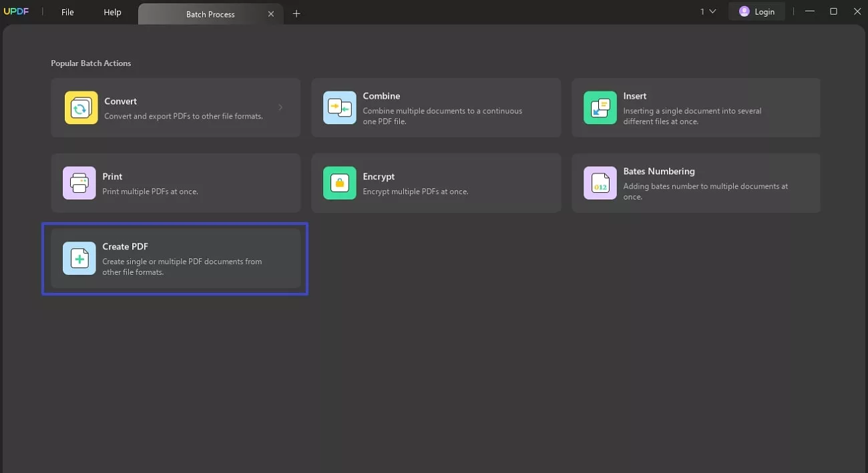Screen dimensions: 868x473
Task: Open the window count dropdown showing 1
Action: point(708,11)
